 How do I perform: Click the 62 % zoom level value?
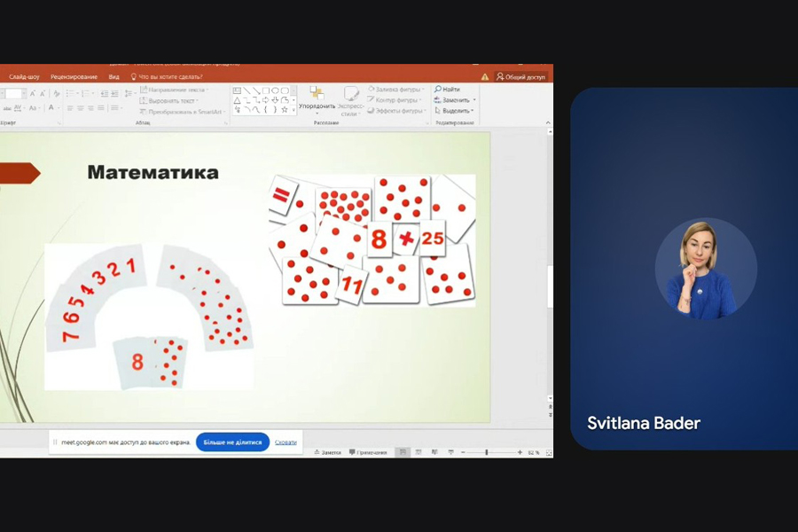pyautogui.click(x=534, y=452)
